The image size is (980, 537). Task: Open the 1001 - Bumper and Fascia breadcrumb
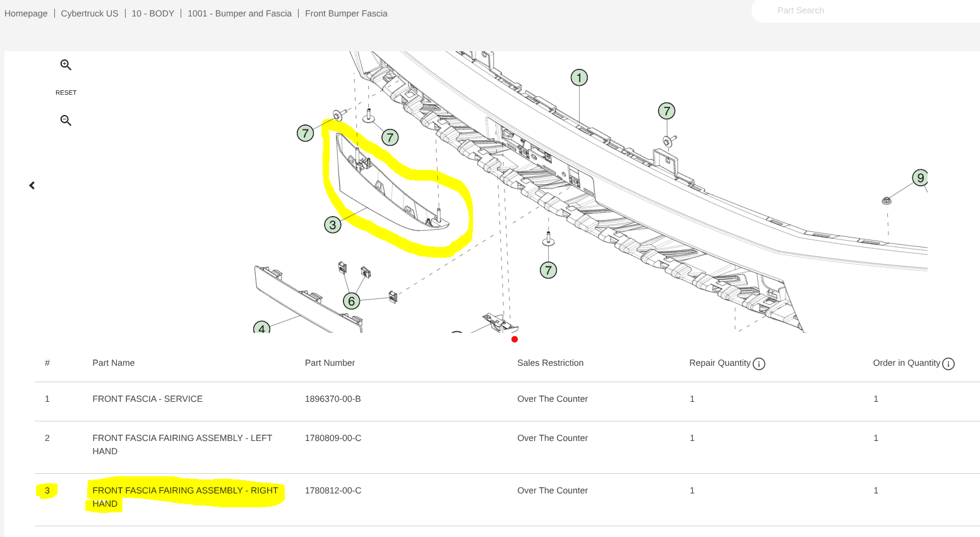(x=239, y=13)
